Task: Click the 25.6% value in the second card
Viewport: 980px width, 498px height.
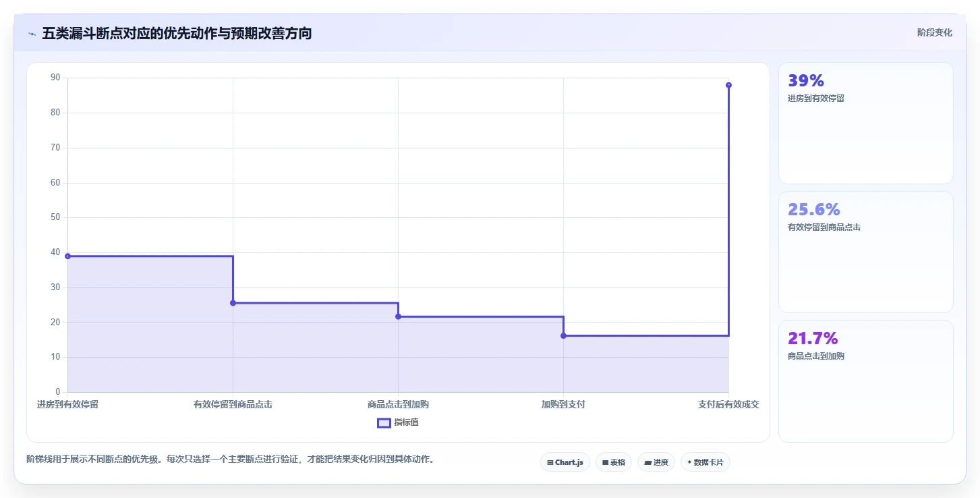Action: (814, 210)
